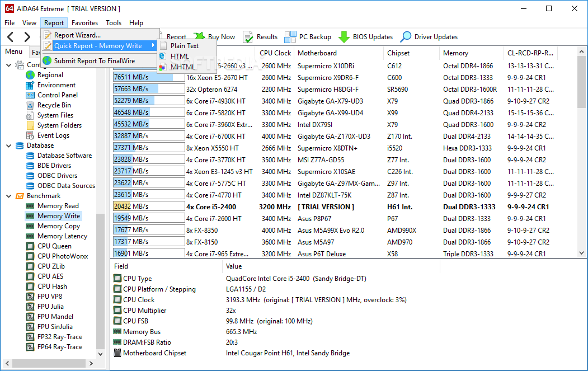Click the highlighted 20432 MB/s result bar
588x371 pixels.
click(x=149, y=206)
